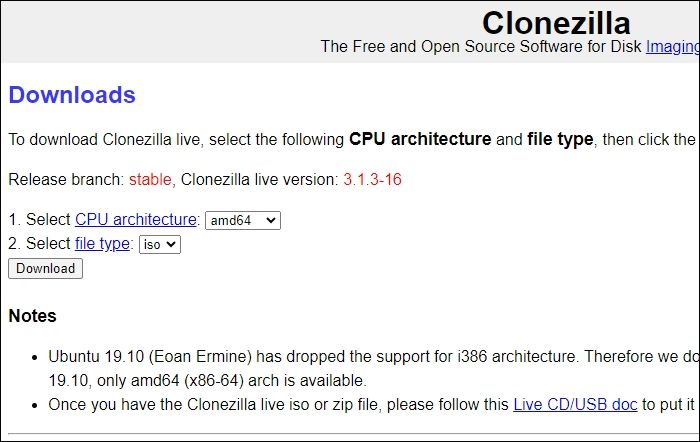Open the file type hyperlink in step 2

click(102, 244)
